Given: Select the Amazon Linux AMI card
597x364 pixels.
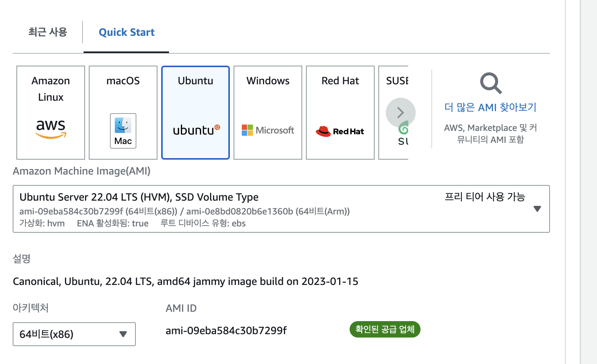Looking at the screenshot, I should click(x=51, y=113).
